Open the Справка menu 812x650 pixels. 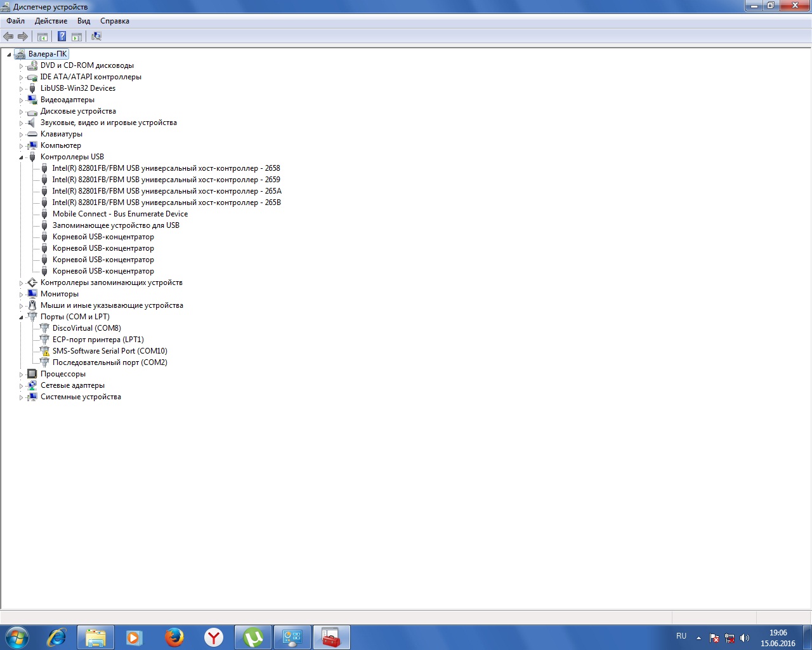pos(115,21)
